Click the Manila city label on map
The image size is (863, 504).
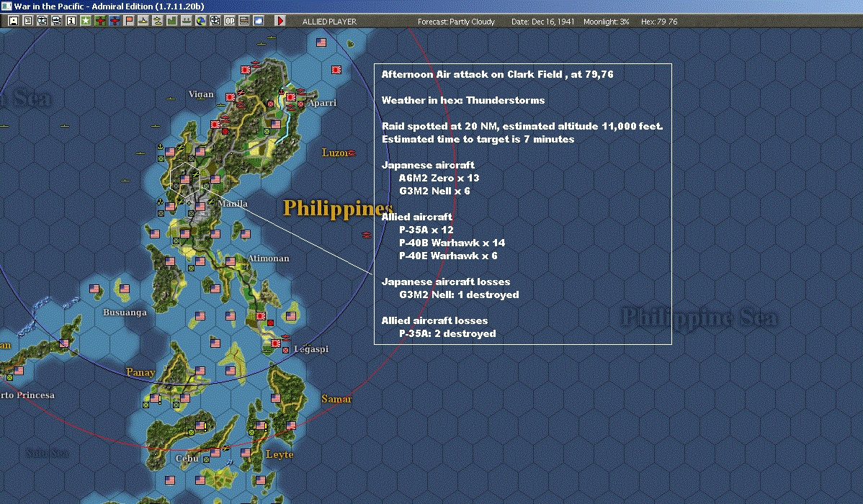click(232, 204)
